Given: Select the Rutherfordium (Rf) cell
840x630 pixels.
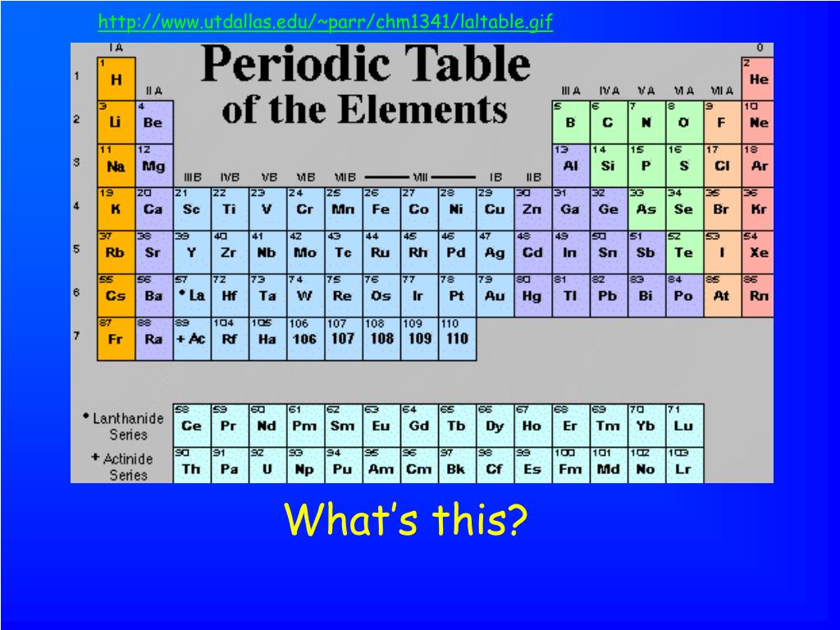Looking at the screenshot, I should 231,339.
